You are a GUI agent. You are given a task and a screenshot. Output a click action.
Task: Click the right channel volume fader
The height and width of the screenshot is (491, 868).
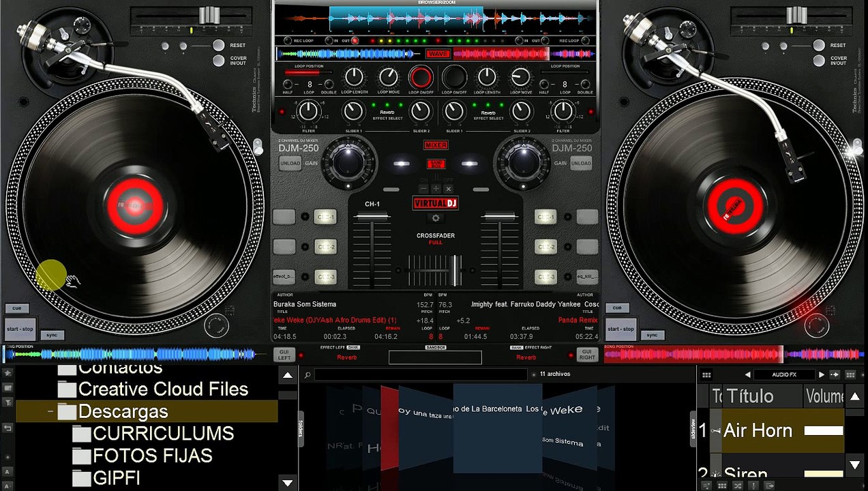point(500,217)
